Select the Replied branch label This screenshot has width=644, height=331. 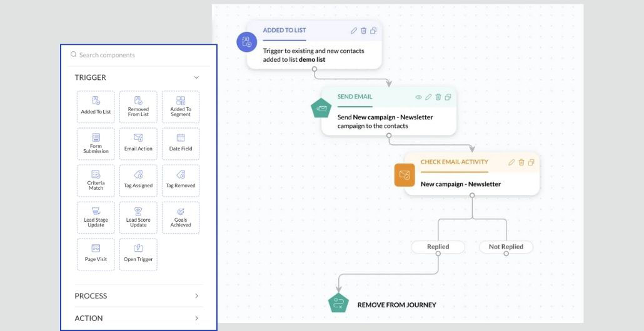click(438, 247)
